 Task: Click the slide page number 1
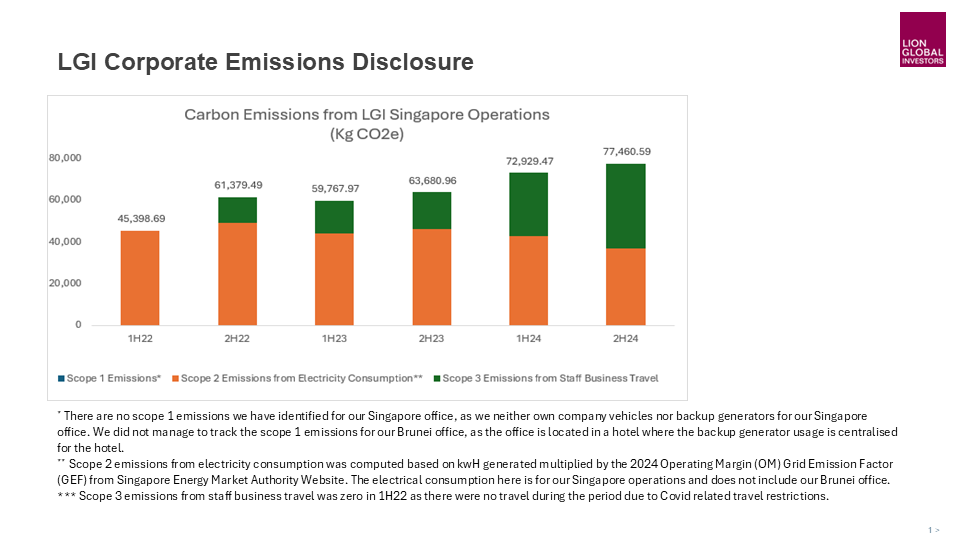tap(930, 530)
